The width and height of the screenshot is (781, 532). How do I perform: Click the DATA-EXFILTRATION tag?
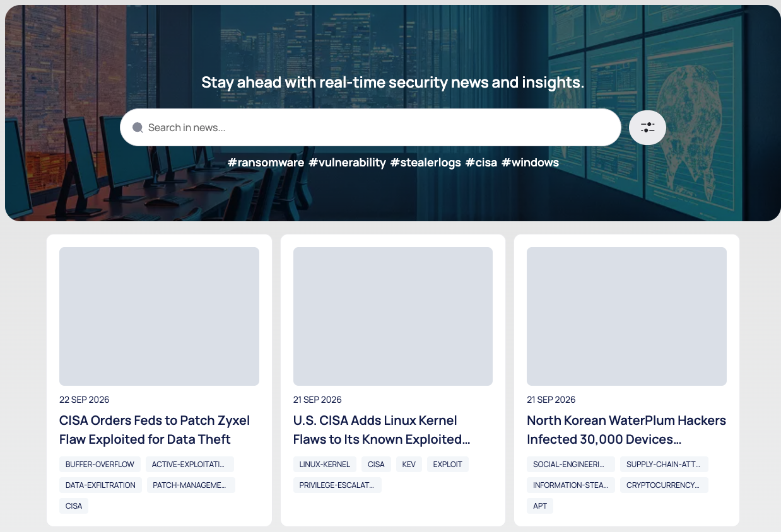(x=100, y=485)
